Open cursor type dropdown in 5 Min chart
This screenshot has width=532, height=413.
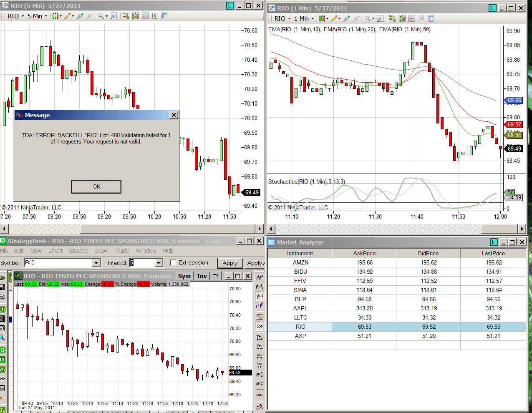coord(103,16)
